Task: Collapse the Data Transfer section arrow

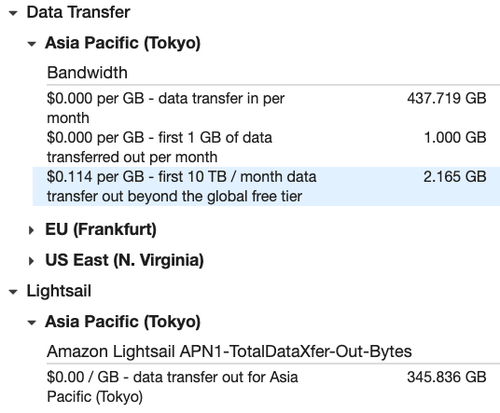Action: click(x=13, y=14)
